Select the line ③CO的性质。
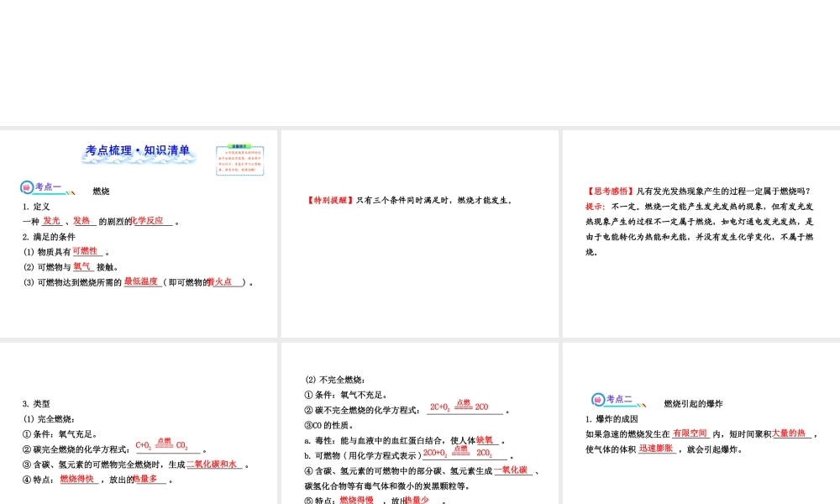Viewport: 840px width, 504px height. tap(329, 425)
